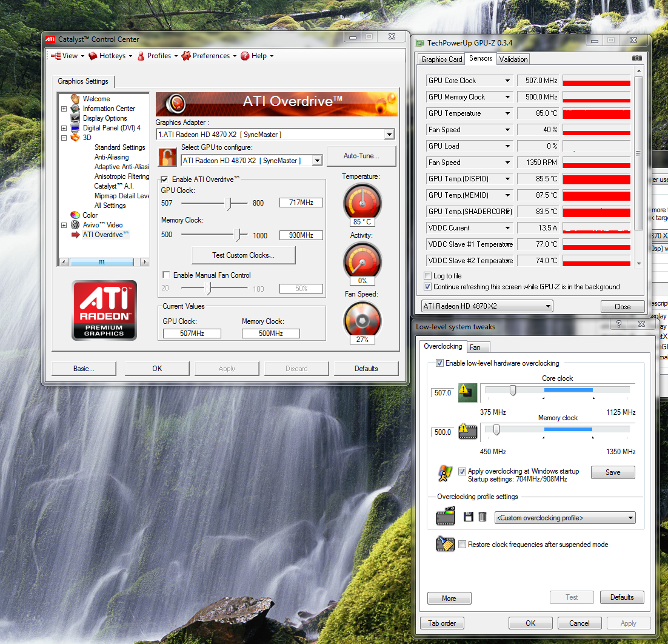Click Basic button in Catalyst
This screenshot has height=644, width=668.
point(84,369)
